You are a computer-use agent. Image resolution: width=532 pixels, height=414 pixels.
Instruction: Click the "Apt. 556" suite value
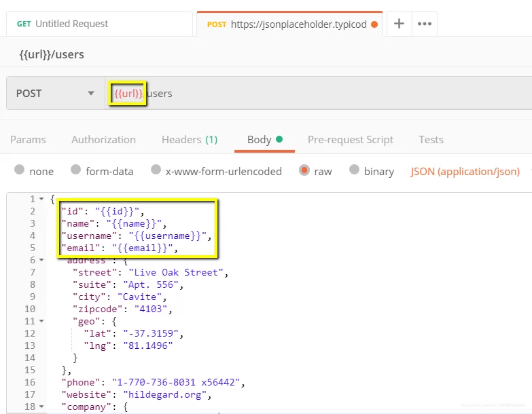(151, 284)
